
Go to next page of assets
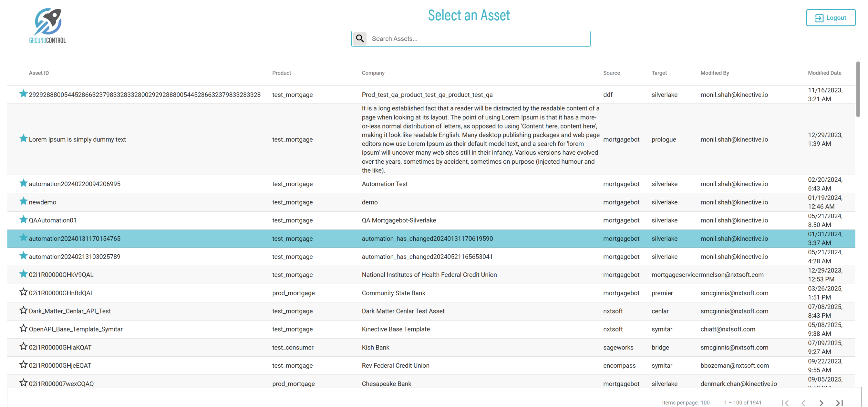(821, 402)
